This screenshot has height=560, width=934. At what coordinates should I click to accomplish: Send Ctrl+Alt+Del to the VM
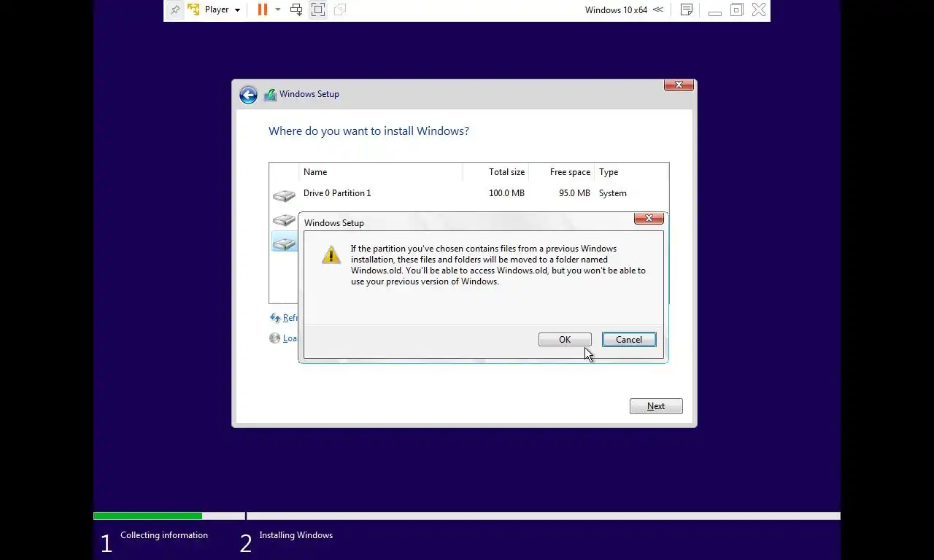tap(296, 9)
